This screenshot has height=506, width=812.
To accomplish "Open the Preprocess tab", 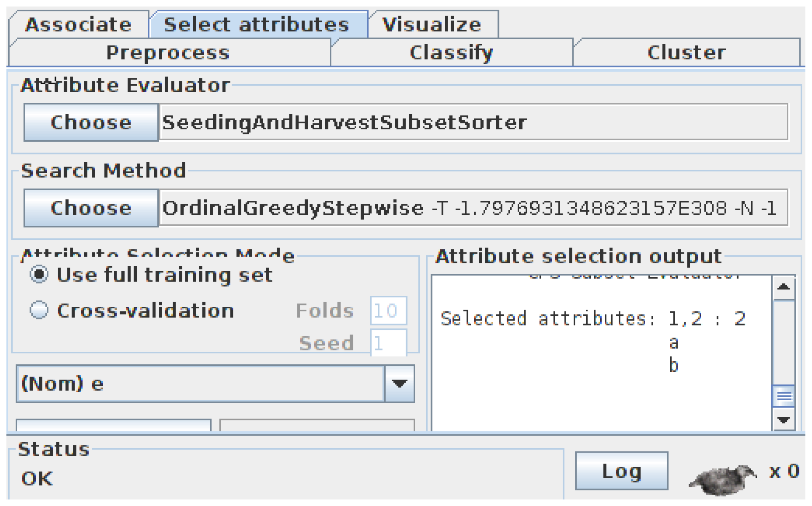I will click(x=168, y=53).
